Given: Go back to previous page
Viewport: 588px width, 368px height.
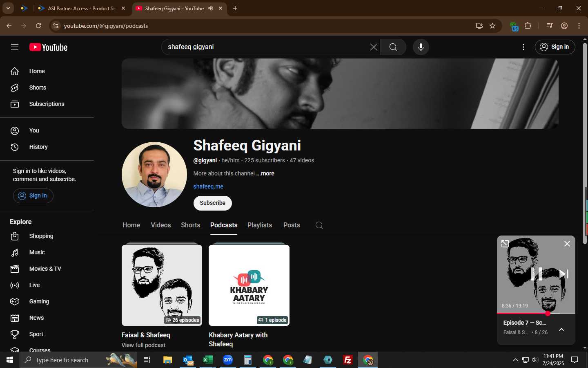Looking at the screenshot, I should 9,26.
